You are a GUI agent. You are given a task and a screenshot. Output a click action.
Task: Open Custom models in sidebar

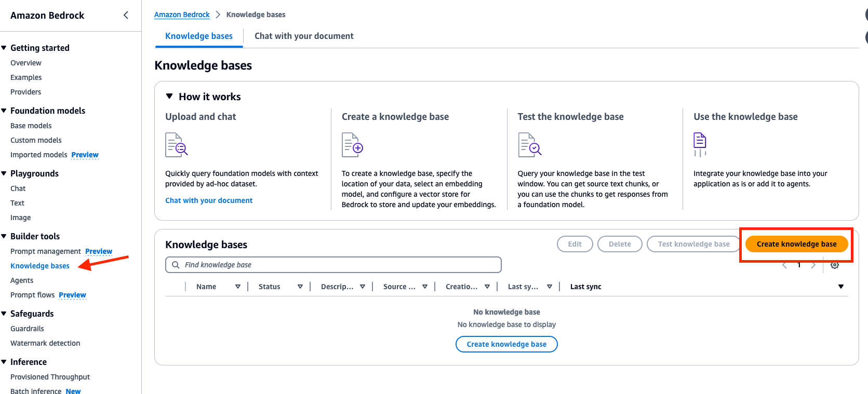pyautogui.click(x=36, y=140)
